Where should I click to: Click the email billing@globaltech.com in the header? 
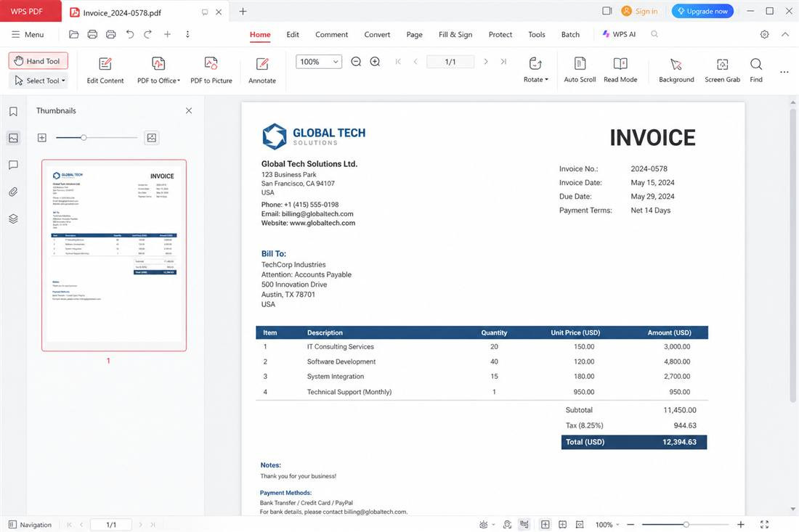point(317,214)
